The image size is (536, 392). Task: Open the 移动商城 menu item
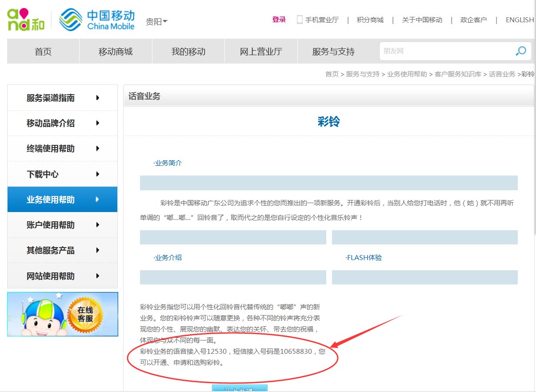(116, 51)
